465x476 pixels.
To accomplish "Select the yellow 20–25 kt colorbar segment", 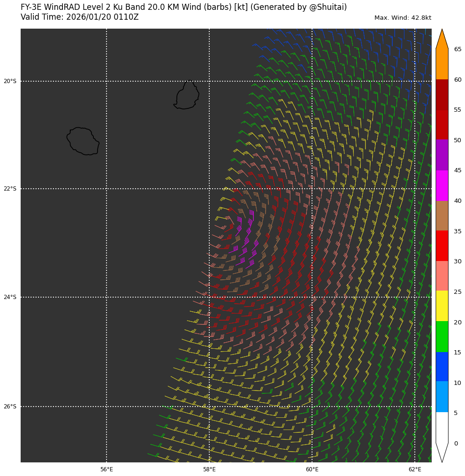I will coord(442,306).
